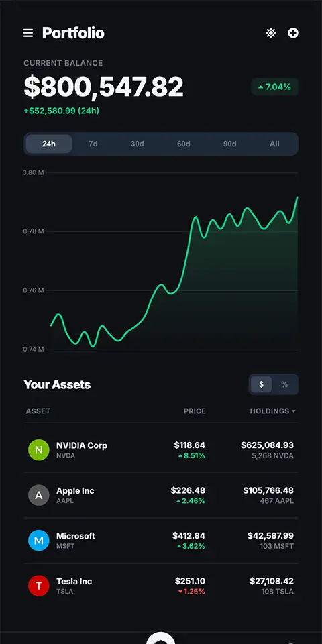Click the ASSET column header
Screen dimensions: 322x644
(38, 411)
